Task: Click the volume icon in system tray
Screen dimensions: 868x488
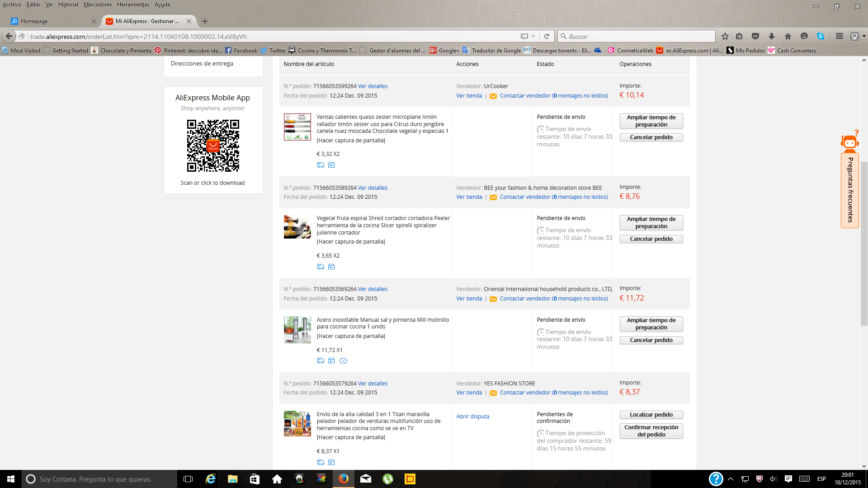Action: tap(774, 479)
